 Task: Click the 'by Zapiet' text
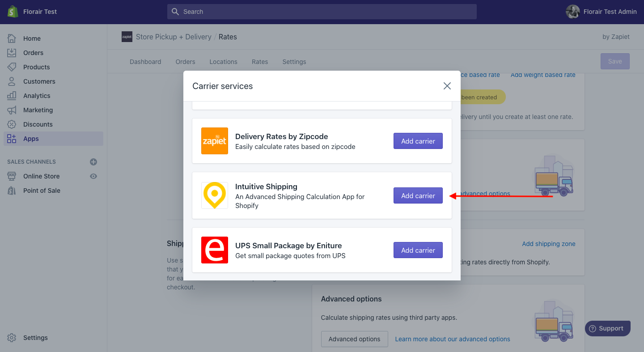pos(616,37)
